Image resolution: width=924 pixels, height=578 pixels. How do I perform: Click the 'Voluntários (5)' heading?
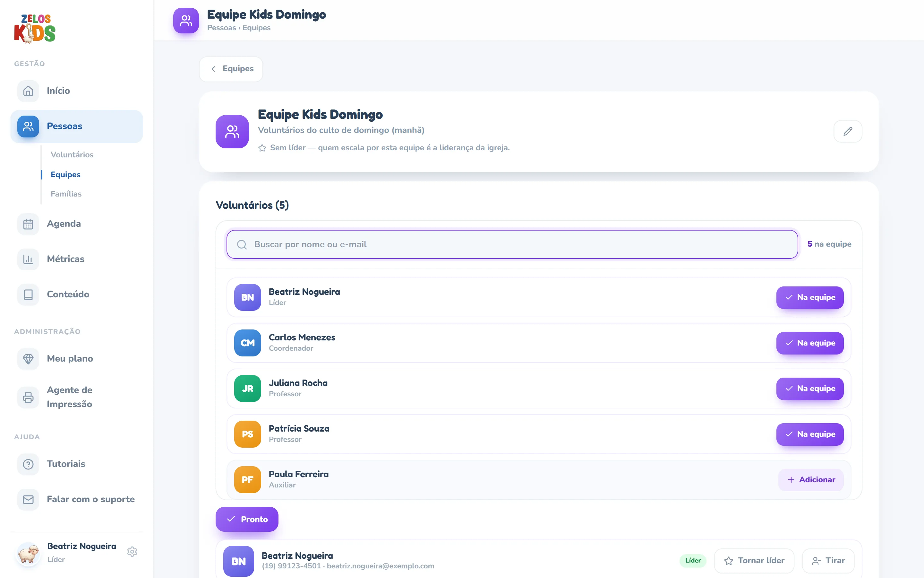coord(252,205)
